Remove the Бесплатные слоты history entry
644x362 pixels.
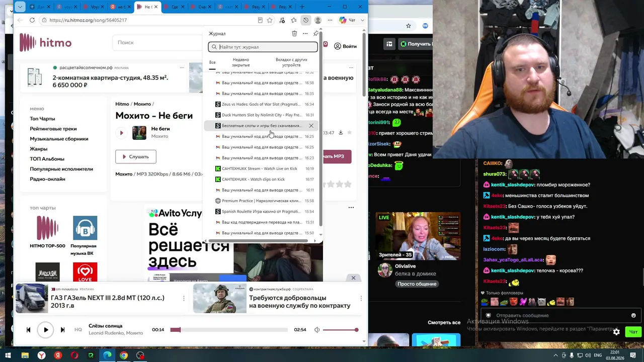[311, 126]
